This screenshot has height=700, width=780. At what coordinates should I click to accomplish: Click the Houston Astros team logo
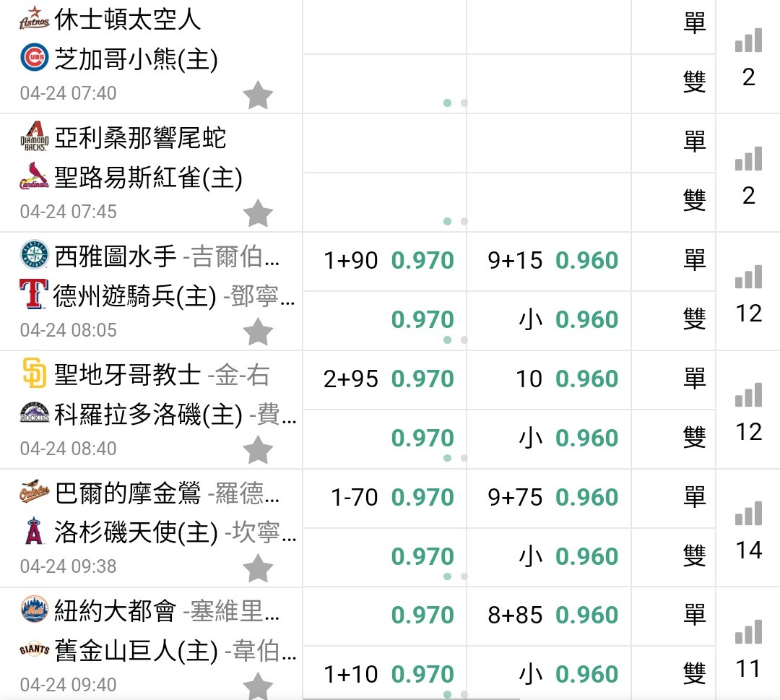pyautogui.click(x=35, y=18)
